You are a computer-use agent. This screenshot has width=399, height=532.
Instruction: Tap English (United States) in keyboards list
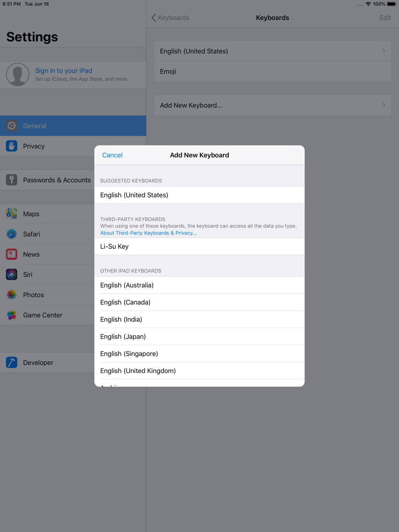click(194, 51)
